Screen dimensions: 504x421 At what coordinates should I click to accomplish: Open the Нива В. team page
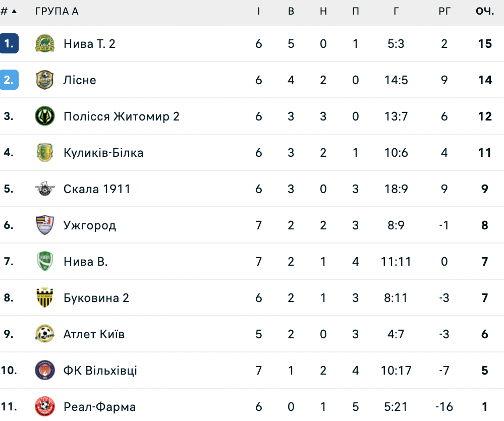[86, 262]
